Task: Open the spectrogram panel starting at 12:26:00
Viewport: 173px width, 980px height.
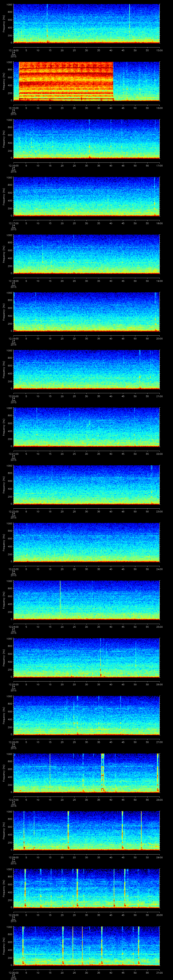Action: click(x=87, y=715)
